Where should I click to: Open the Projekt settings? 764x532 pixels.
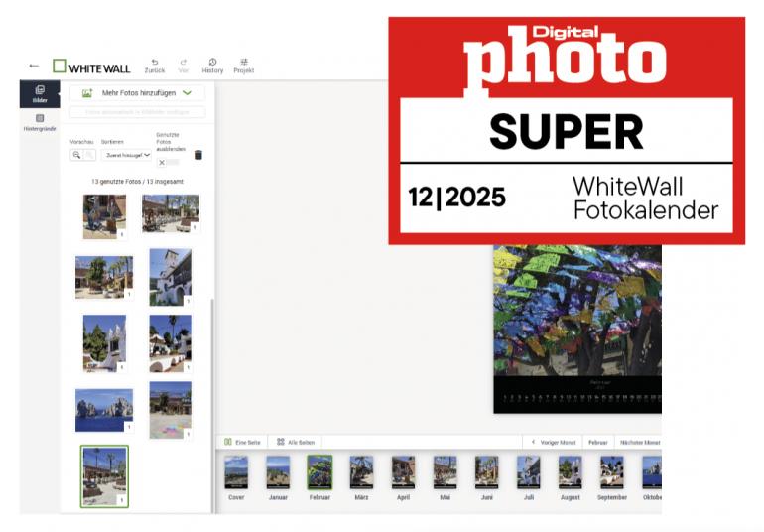(x=244, y=66)
